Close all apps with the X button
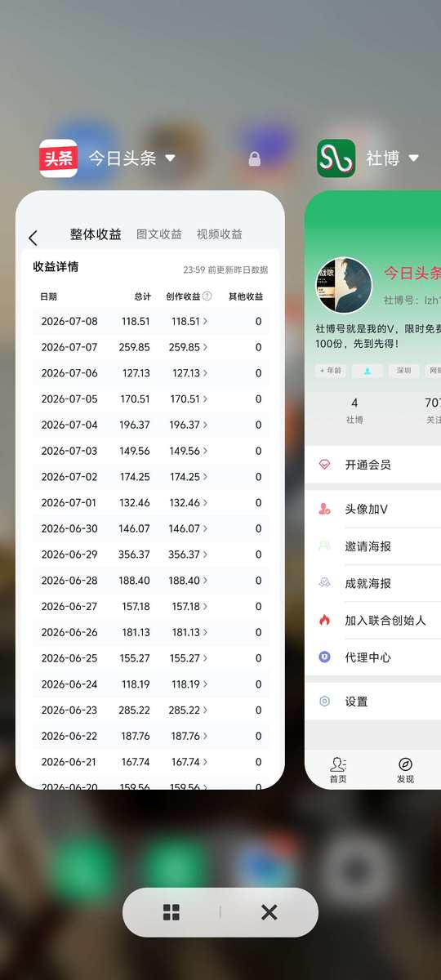Image resolution: width=441 pixels, height=980 pixels. pos(269,912)
